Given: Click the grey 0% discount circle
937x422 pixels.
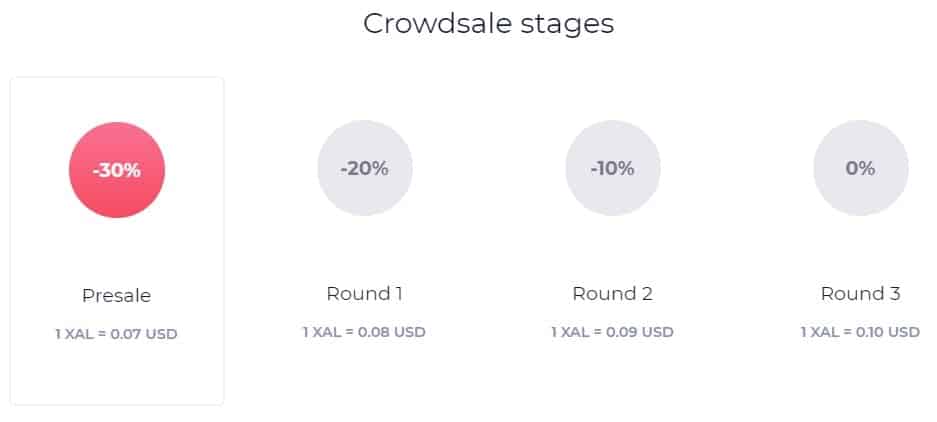Looking at the screenshot, I should coord(861,168).
